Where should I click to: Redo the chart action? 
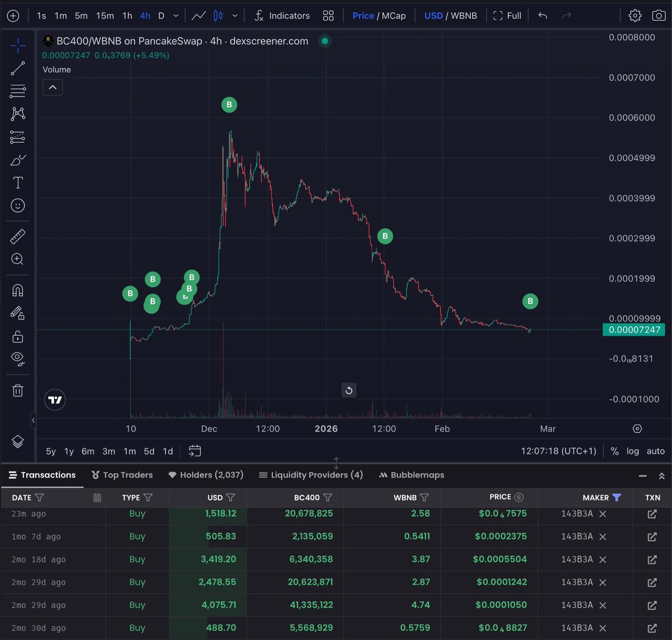pyautogui.click(x=567, y=16)
